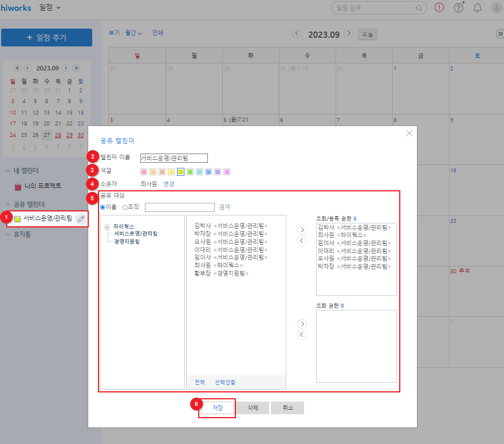This screenshot has height=444, width=504.
Task: Click the 오늘 button
Action: [367, 34]
